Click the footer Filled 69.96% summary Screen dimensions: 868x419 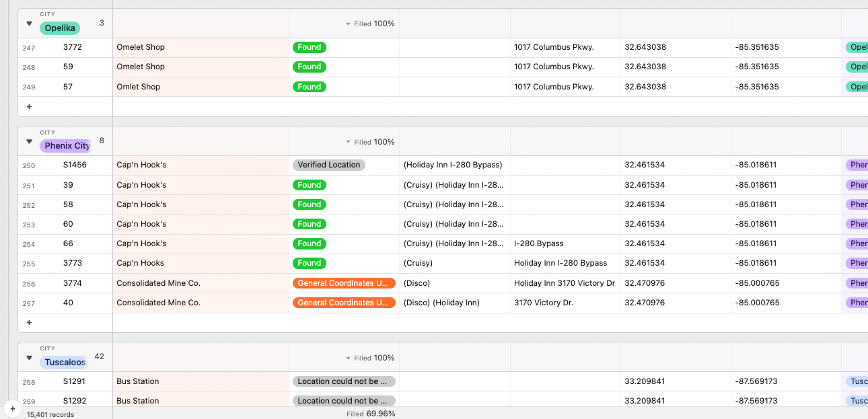tap(371, 414)
